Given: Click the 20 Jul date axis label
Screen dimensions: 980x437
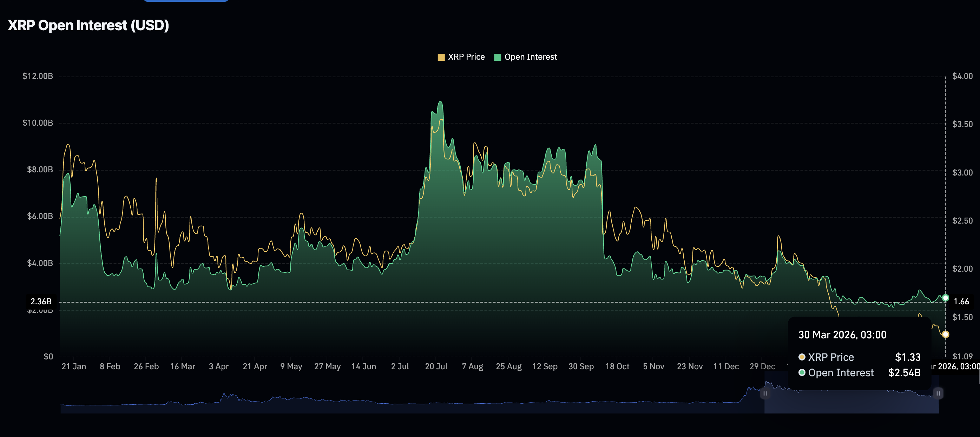Looking at the screenshot, I should coord(436,366).
